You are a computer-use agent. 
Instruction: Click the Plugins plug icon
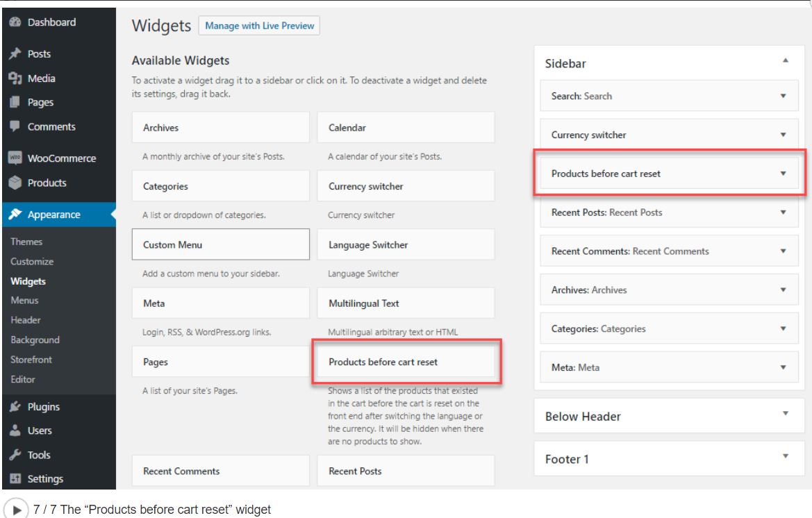[x=15, y=406]
